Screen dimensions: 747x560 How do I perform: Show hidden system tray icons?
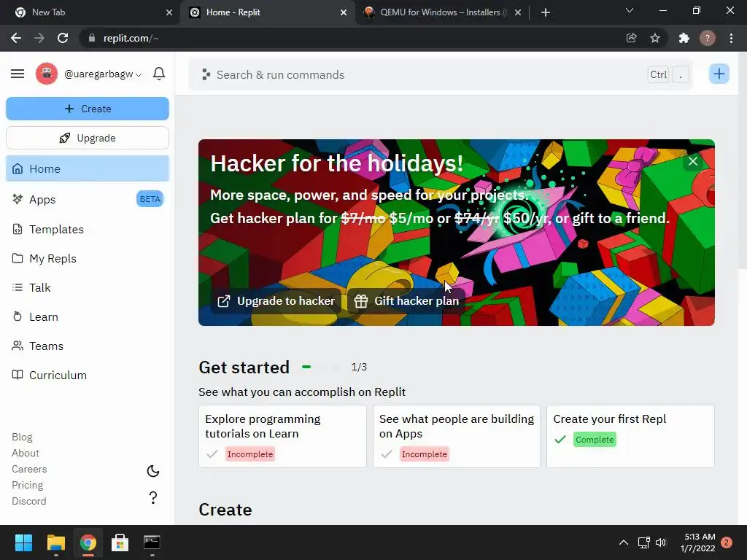(x=623, y=542)
